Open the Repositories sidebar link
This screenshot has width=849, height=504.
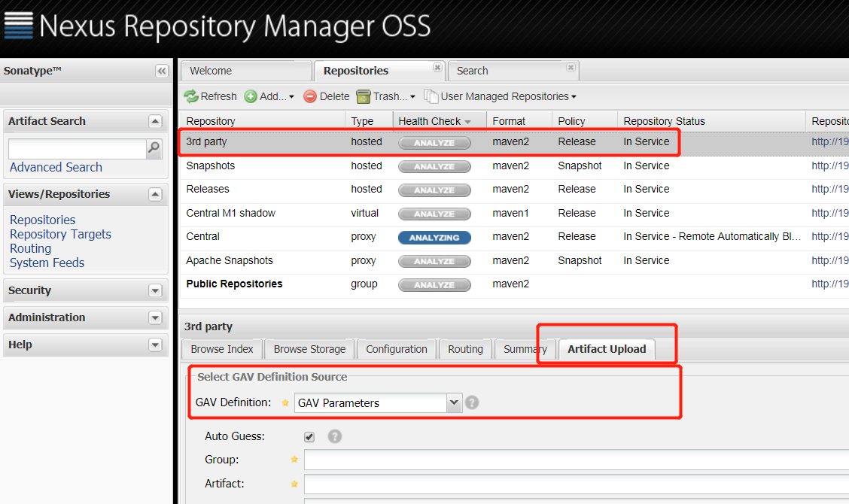tap(43, 220)
